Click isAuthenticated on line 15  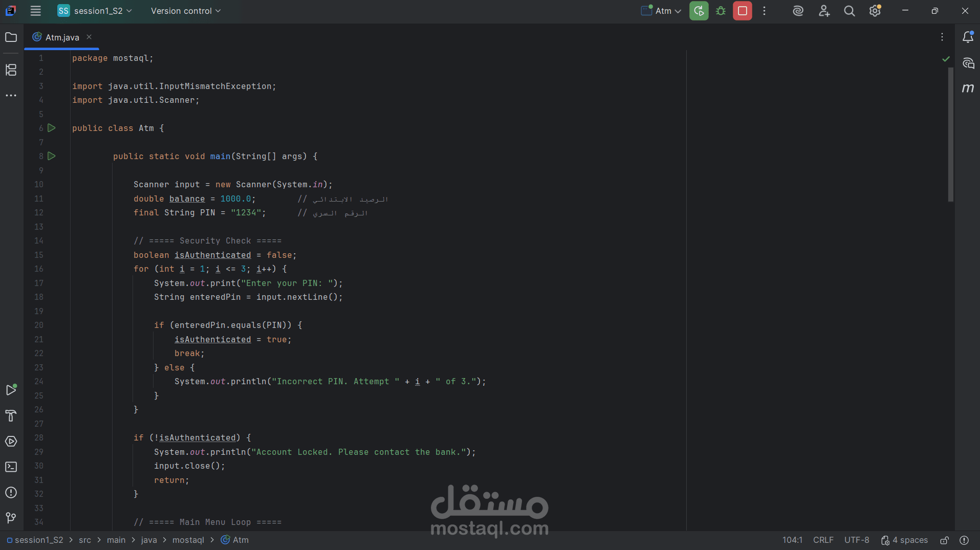(213, 255)
